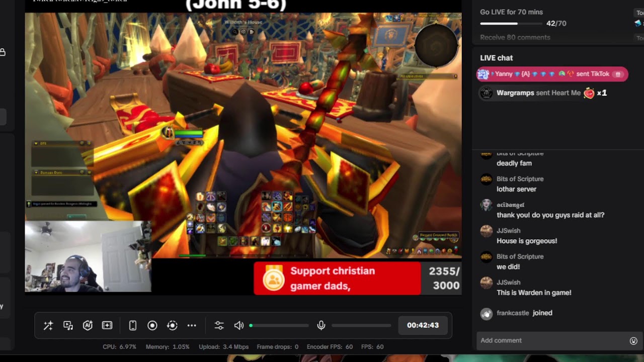The width and height of the screenshot is (644, 362).
Task: Click the Memory: 1.05% status
Action: (x=168, y=347)
